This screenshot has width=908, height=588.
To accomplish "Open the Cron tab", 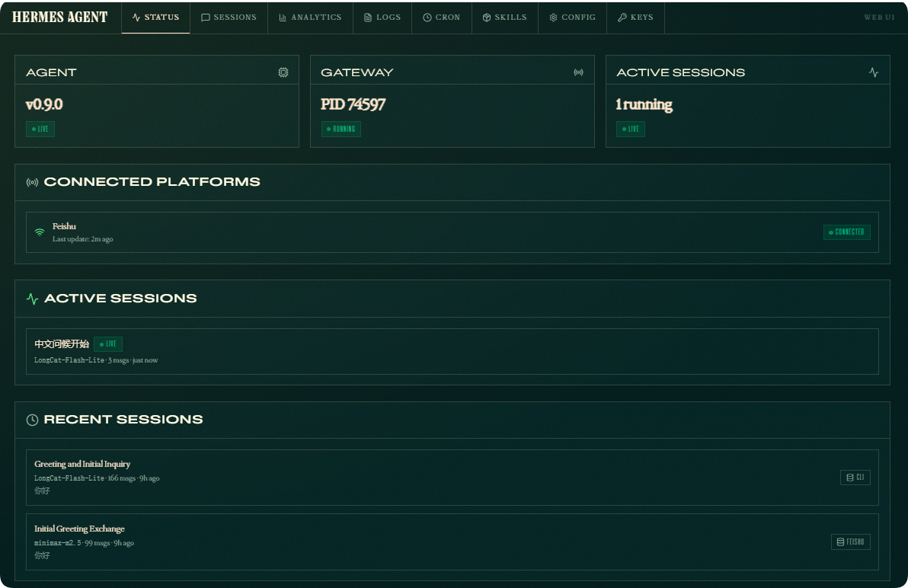I will (441, 18).
